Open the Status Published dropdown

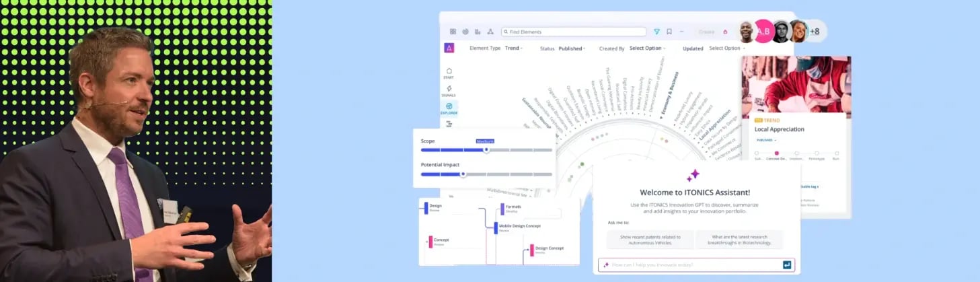(572, 48)
